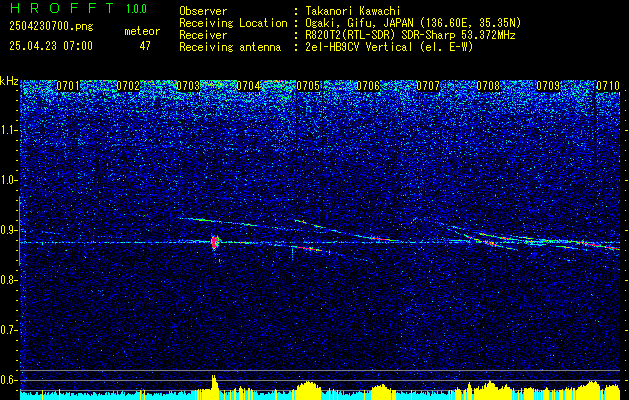Click the 1.0 kHz axis label
629x400 pixels.
[8, 181]
